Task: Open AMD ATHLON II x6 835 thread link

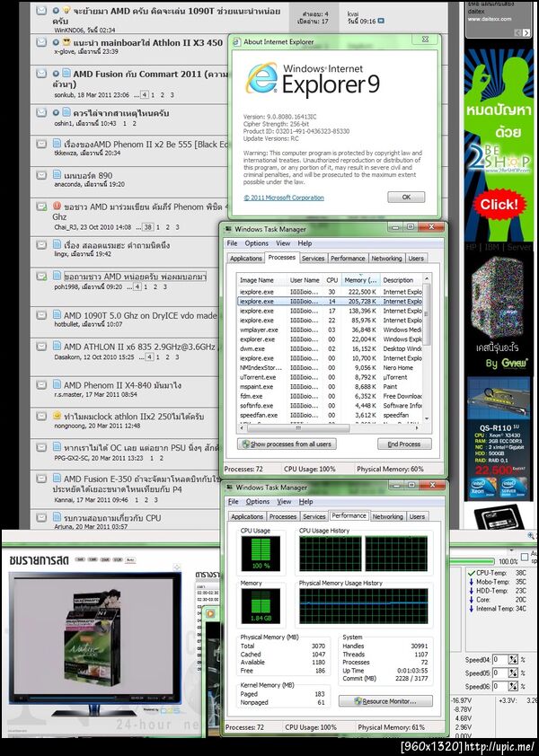Action: click(139, 347)
